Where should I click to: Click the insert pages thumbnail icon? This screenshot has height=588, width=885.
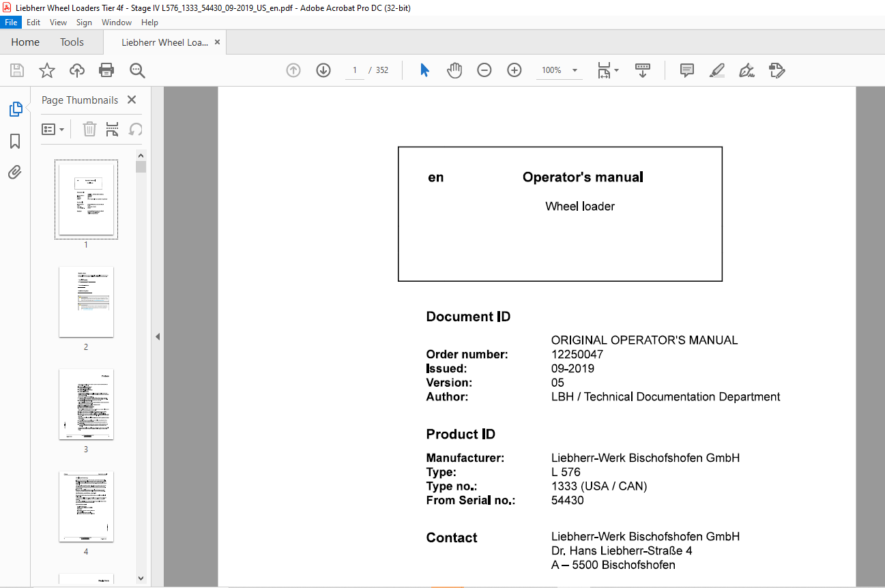113,129
